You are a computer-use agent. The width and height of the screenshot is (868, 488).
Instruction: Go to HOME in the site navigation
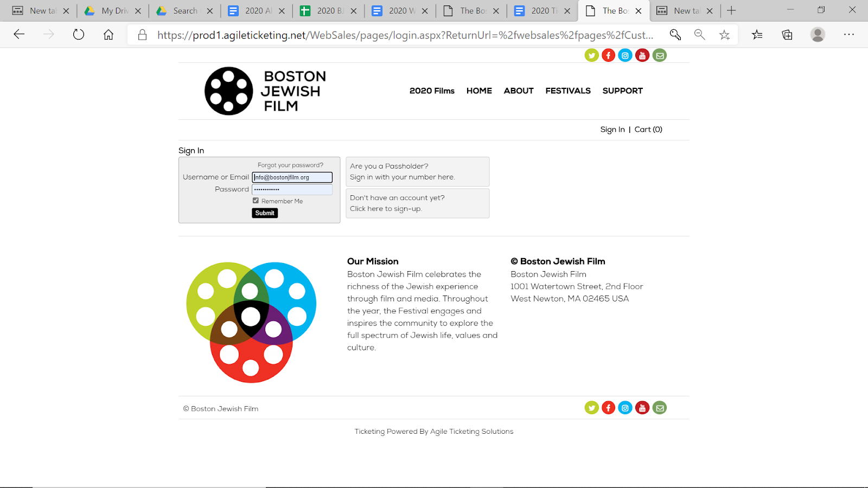[x=479, y=91]
